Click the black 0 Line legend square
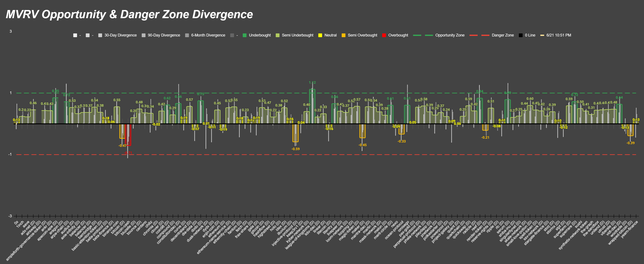644x264 pixels. tap(521, 35)
